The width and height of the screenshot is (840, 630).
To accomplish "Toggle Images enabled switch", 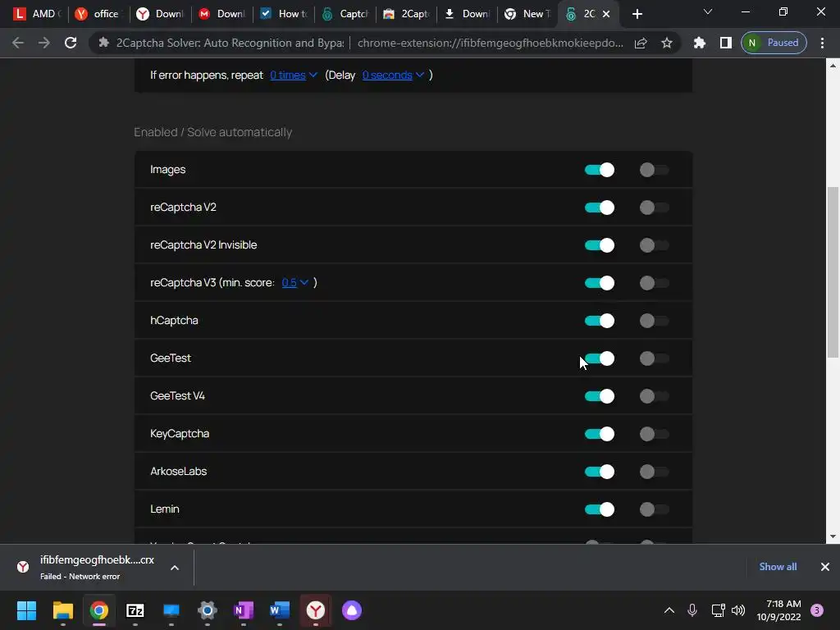I will point(599,170).
